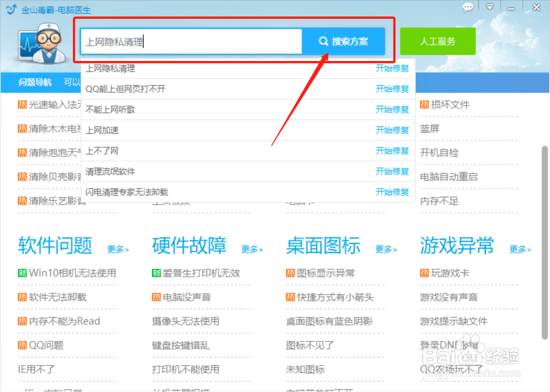Image resolution: width=550 pixels, height=392 pixels.
Task: Select suggestion 上网隐私清理
Action: (110, 68)
